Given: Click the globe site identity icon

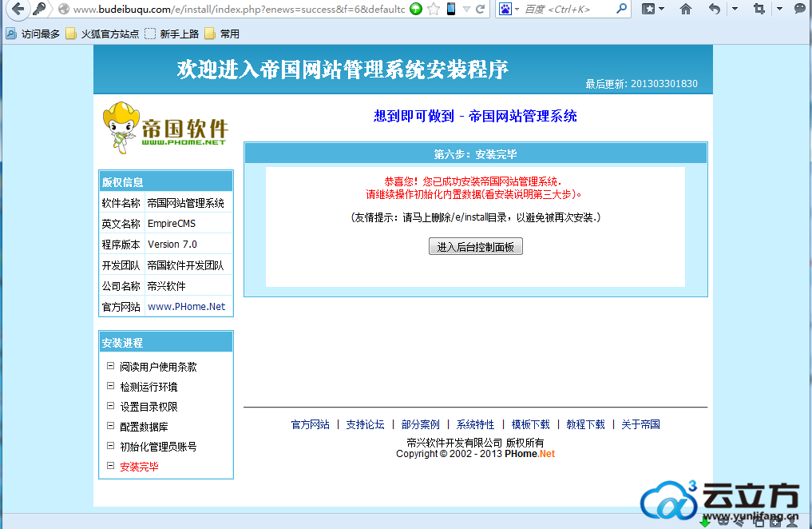Looking at the screenshot, I should click(64, 9).
